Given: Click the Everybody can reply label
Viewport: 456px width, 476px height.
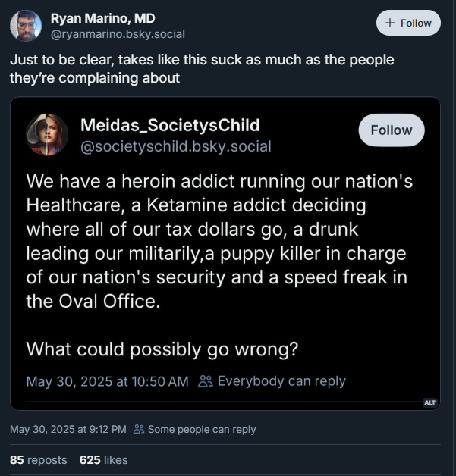Looking at the screenshot, I should [281, 381].
